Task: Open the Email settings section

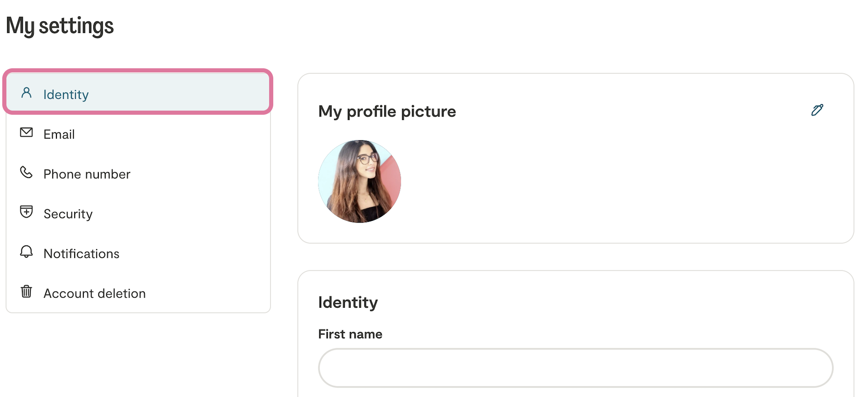Action: pyautogui.click(x=59, y=134)
